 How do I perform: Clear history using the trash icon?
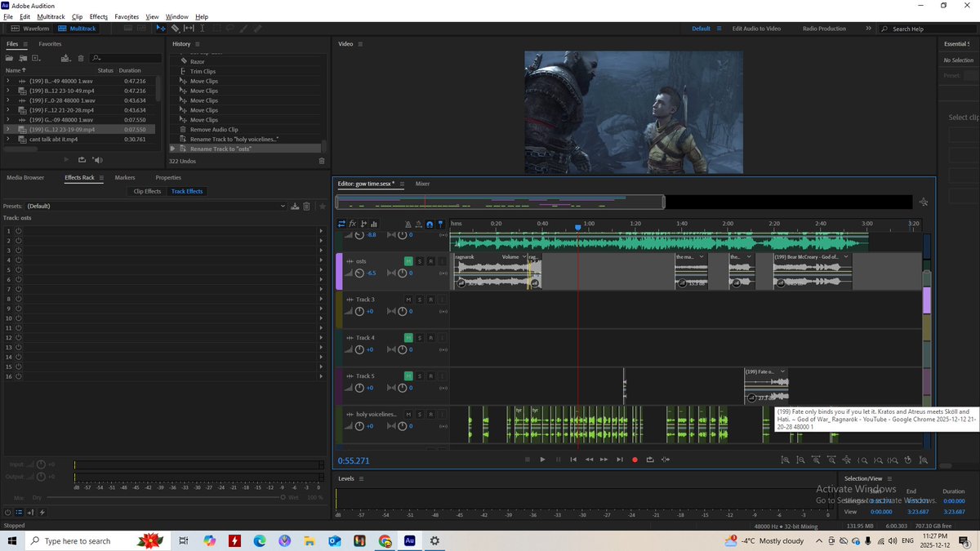click(321, 159)
